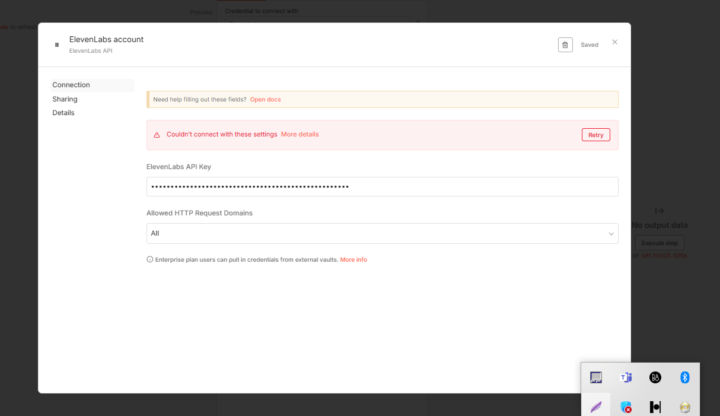Click the Saved status label
The height and width of the screenshot is (416, 720).
click(589, 45)
